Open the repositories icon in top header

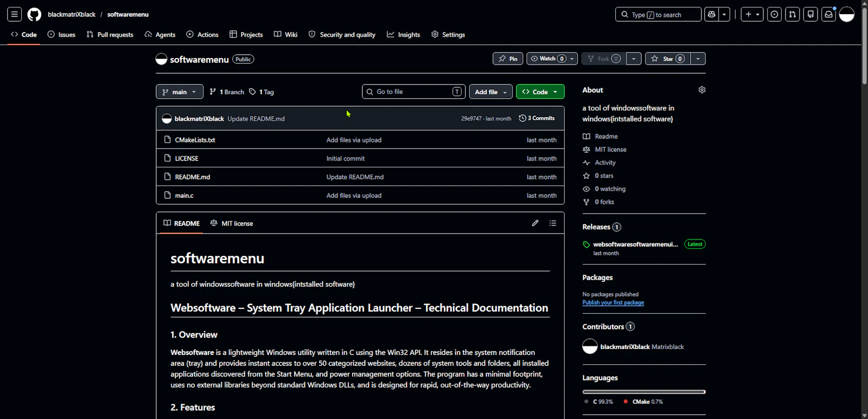click(810, 15)
